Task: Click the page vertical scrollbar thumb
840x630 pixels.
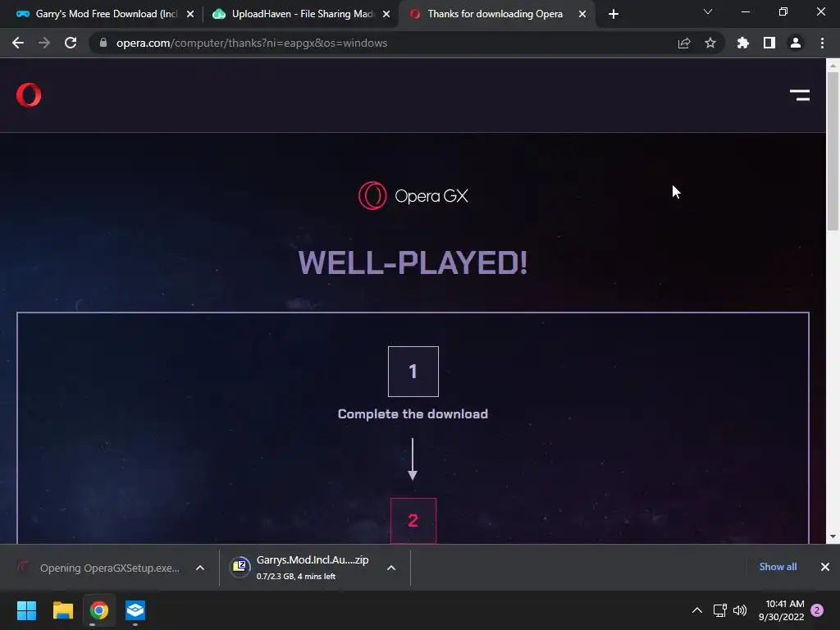Action: pos(833,151)
